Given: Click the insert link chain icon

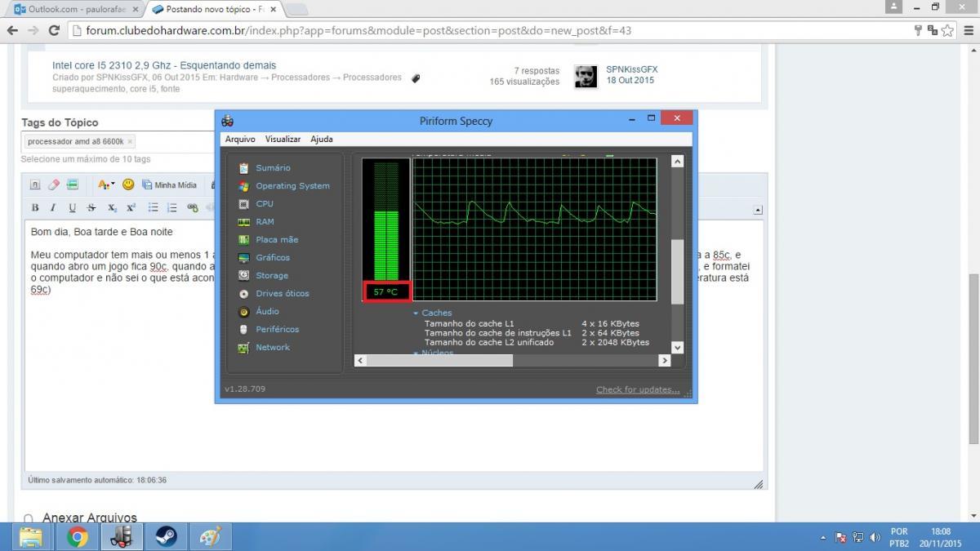Looking at the screenshot, I should pos(193,207).
